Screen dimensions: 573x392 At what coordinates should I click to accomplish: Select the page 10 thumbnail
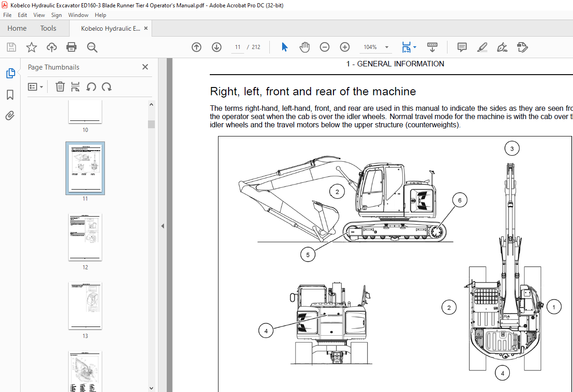[85, 112]
